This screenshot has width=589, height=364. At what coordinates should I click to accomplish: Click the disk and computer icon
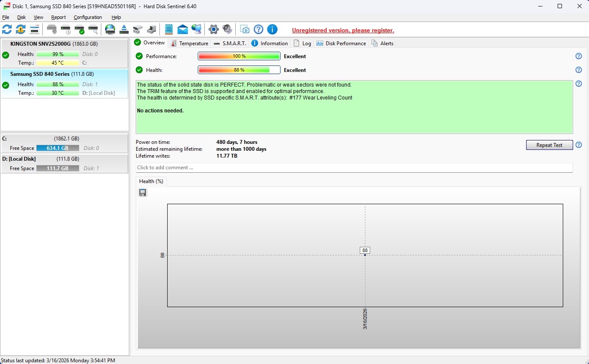(152, 29)
